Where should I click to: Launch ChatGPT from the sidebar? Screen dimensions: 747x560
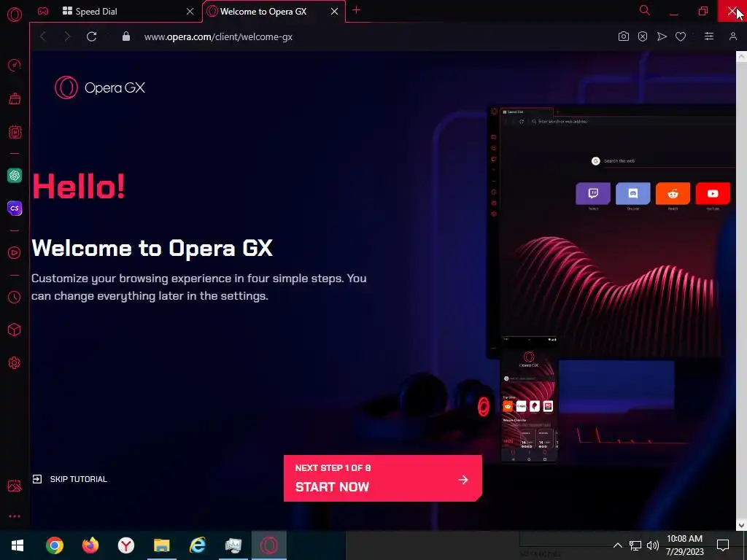(15, 175)
